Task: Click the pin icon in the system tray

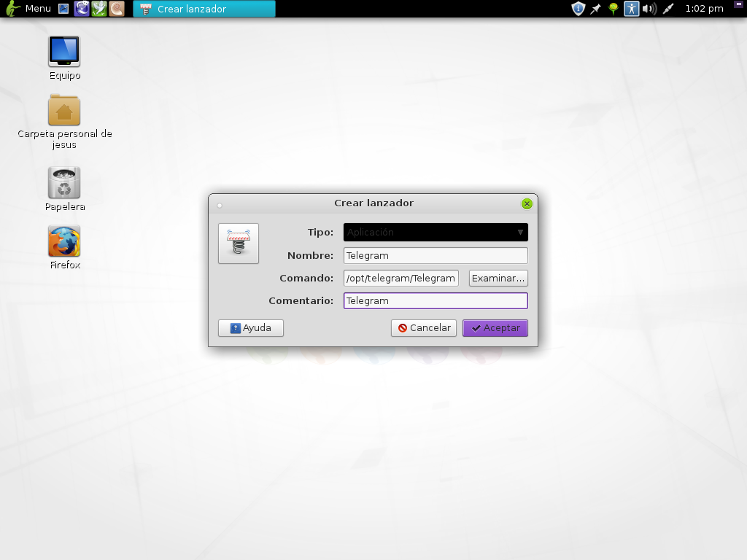Action: coord(595,9)
